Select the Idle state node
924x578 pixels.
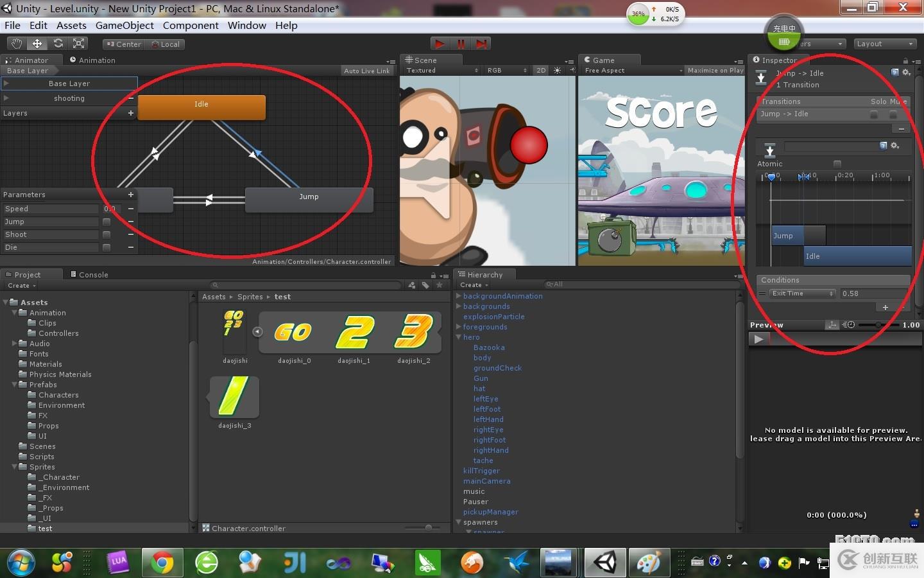click(201, 107)
